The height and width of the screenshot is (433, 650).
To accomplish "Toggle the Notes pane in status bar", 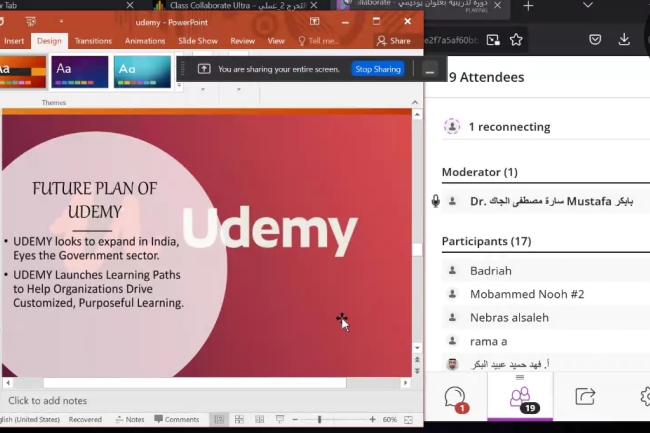I will (x=130, y=420).
